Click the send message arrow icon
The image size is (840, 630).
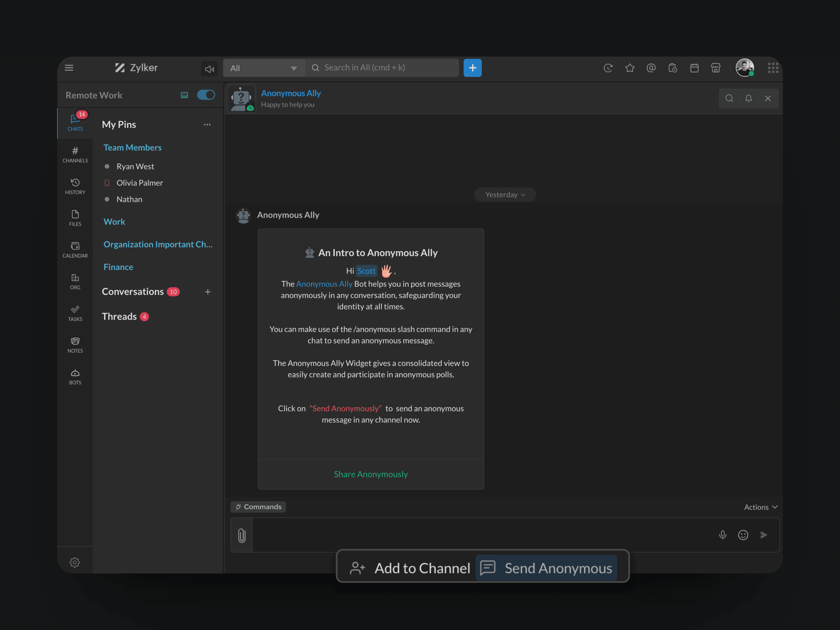pyautogui.click(x=764, y=535)
